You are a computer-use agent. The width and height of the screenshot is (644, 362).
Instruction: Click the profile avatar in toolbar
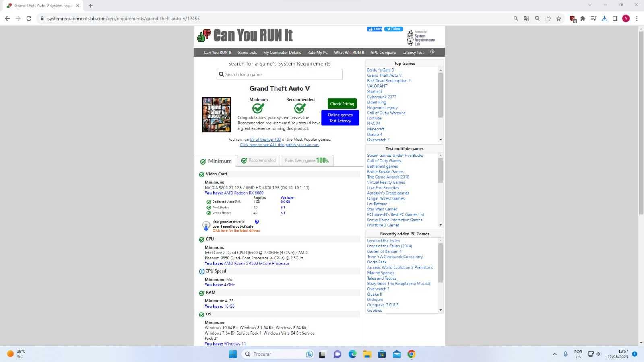pyautogui.click(x=626, y=19)
